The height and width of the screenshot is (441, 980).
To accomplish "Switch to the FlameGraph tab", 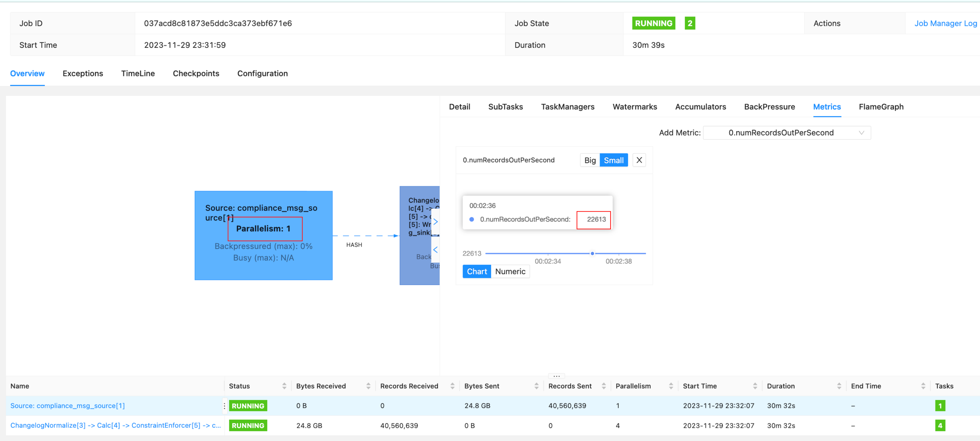I will click(881, 107).
